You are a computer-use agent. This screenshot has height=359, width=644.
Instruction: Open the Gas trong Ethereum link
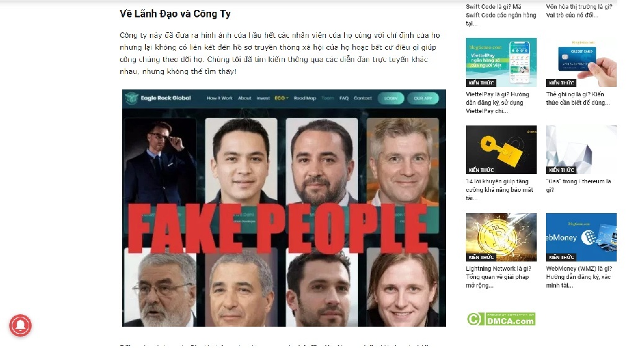coord(578,186)
